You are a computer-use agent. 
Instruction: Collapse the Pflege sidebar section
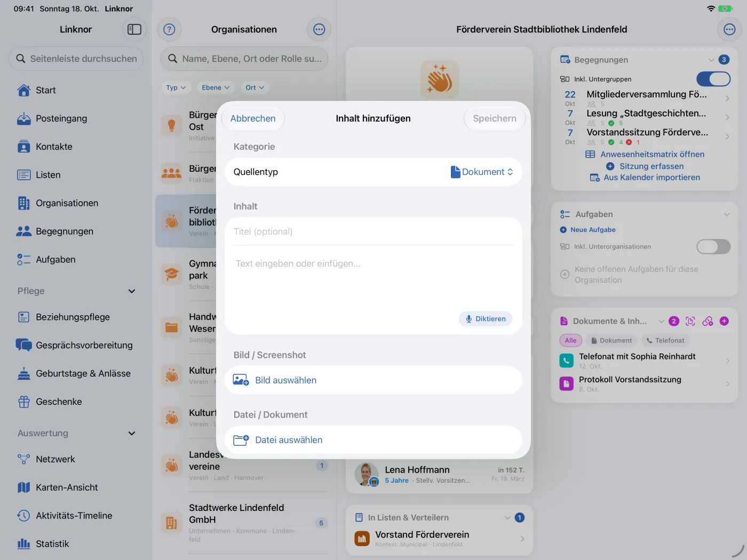tap(132, 291)
